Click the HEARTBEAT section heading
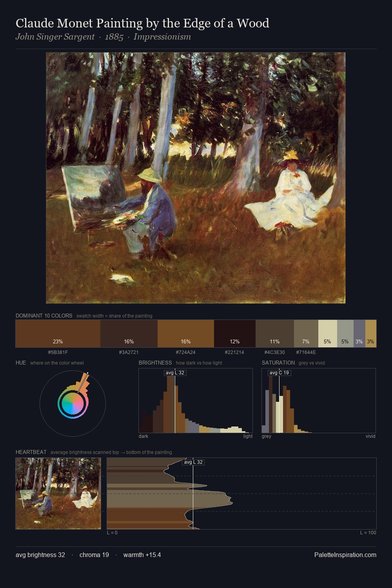 pyautogui.click(x=31, y=452)
